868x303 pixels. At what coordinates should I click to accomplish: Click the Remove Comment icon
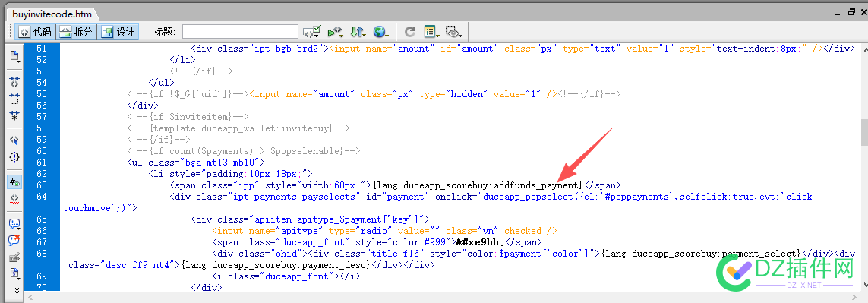[x=14, y=241]
